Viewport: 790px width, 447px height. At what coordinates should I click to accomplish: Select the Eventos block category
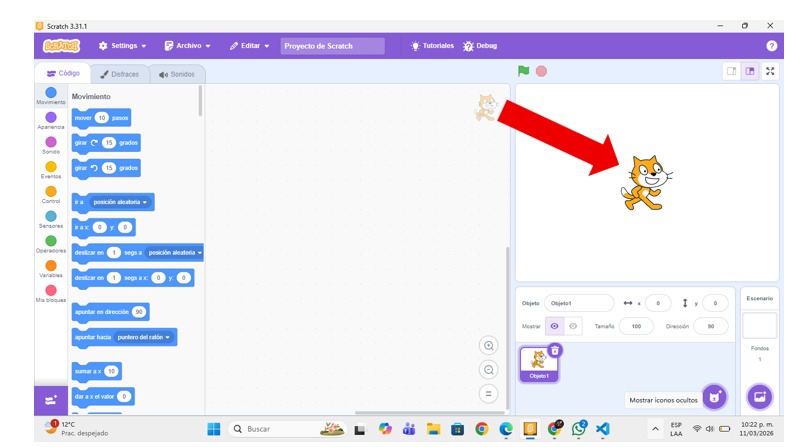pyautogui.click(x=51, y=170)
